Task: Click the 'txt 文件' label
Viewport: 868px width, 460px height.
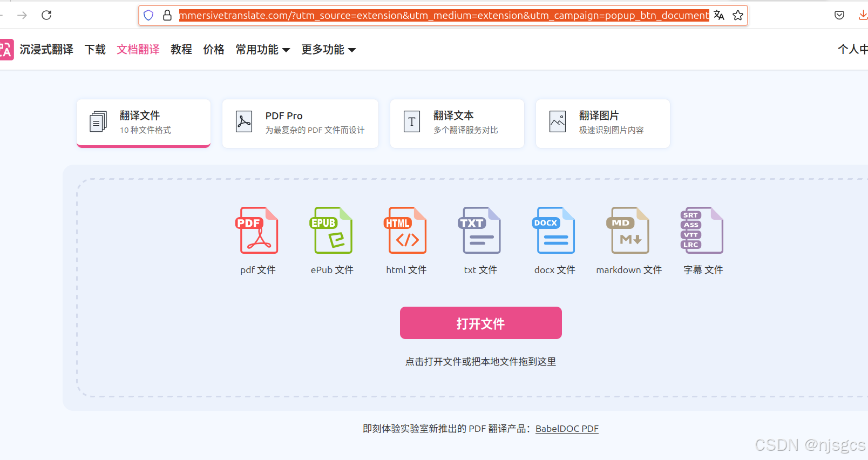Action: [480, 270]
